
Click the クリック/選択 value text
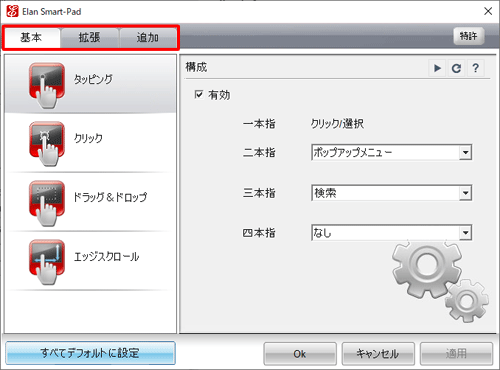(x=337, y=124)
